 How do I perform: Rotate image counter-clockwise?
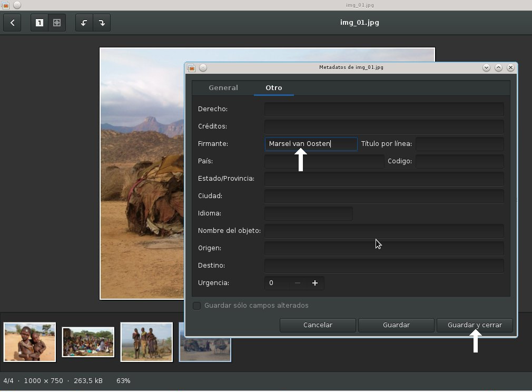pos(84,23)
